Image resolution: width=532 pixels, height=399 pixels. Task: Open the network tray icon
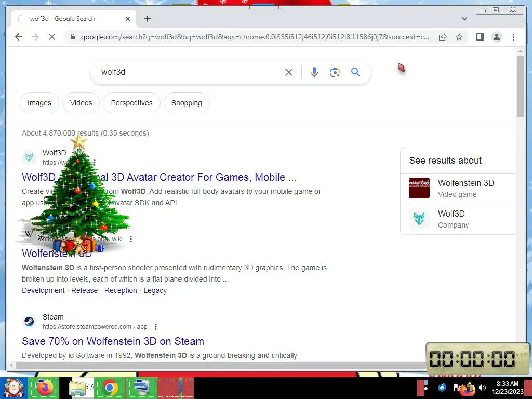pos(470,388)
